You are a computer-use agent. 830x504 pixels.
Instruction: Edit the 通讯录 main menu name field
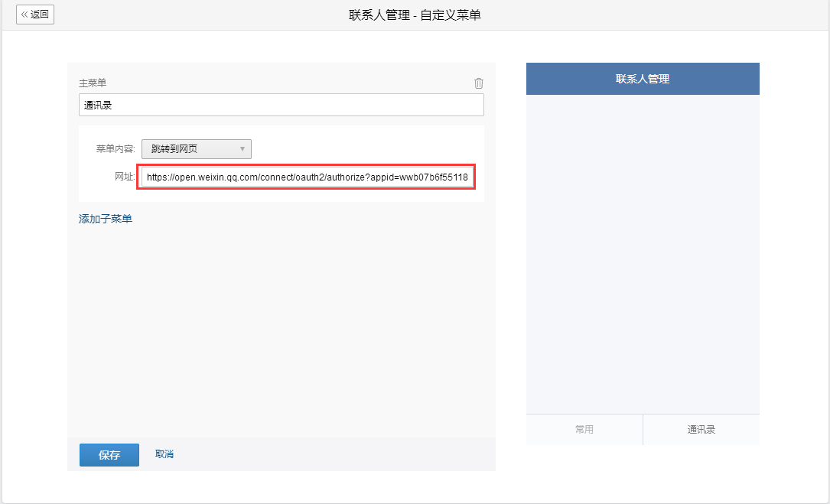[x=281, y=105]
